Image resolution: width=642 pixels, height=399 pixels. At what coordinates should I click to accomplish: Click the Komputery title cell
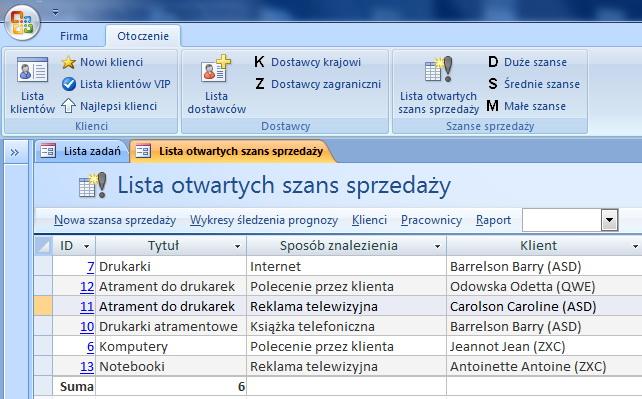(x=171, y=347)
